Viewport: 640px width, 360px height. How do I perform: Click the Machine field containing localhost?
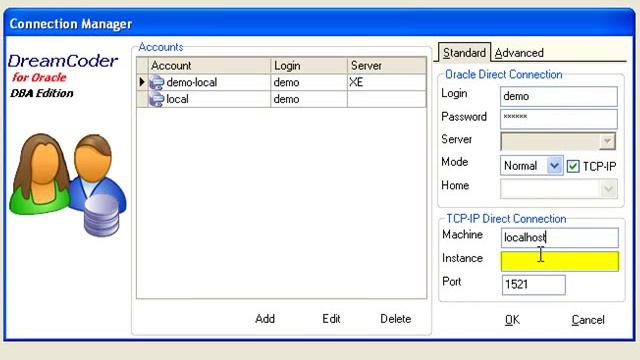560,238
